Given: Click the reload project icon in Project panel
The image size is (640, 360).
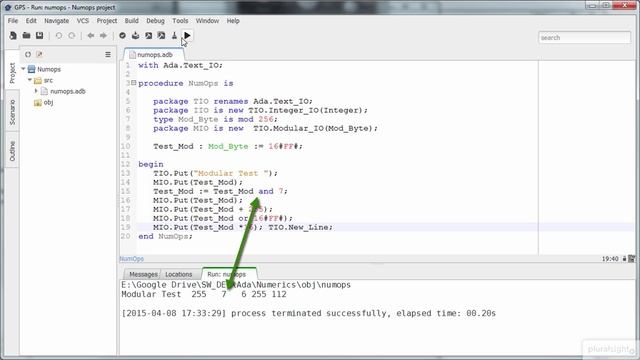Looking at the screenshot, I should point(28,54).
